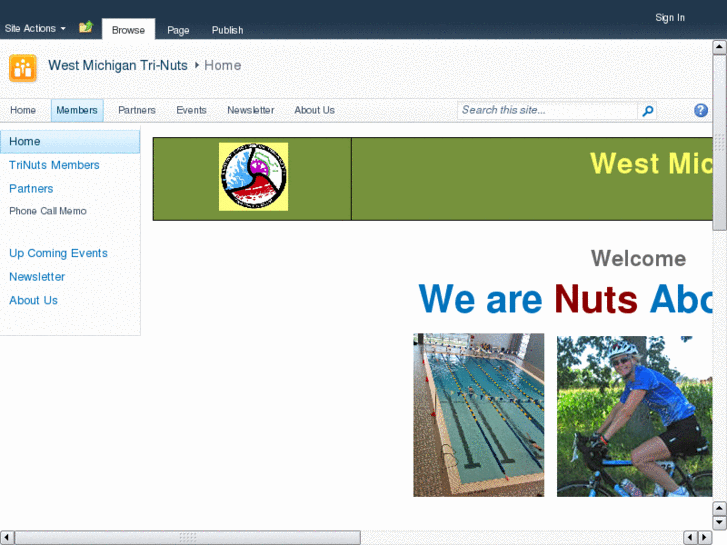Open the Site Actions dropdown menu
This screenshot has width=727, height=545.
pos(35,29)
